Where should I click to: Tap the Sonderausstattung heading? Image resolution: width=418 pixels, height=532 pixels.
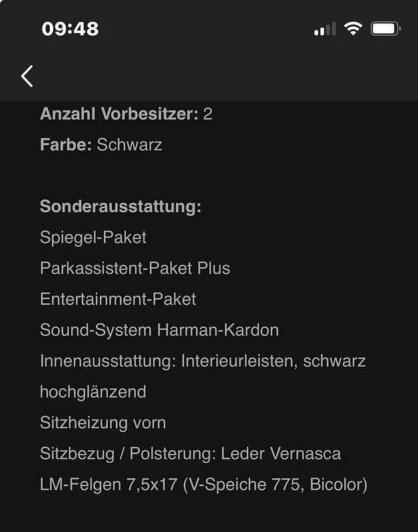tap(120, 206)
